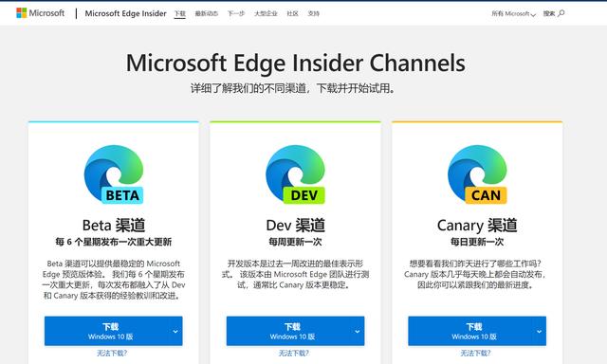Open search via magnifier icon

point(561,13)
